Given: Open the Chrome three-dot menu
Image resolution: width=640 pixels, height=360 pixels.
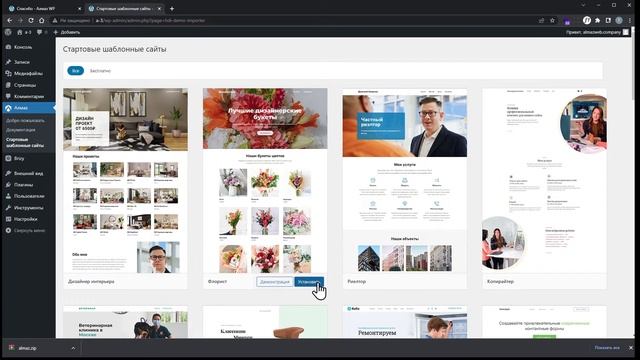Looking at the screenshot, I should pos(630,20).
